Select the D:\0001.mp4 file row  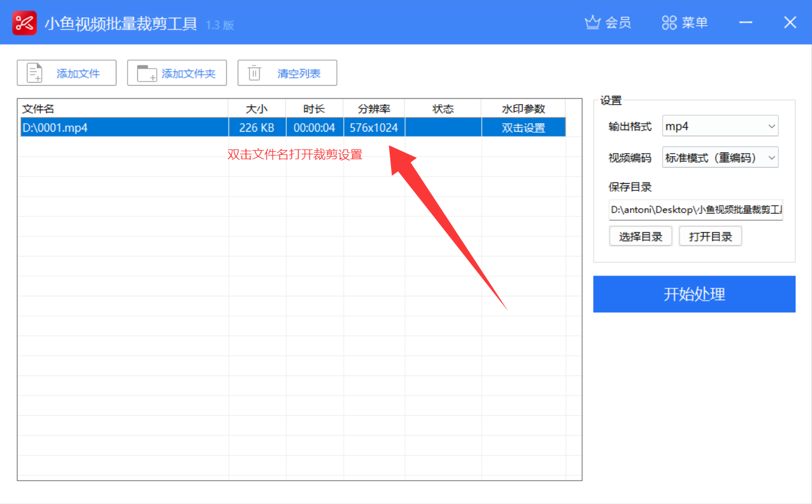click(123, 128)
